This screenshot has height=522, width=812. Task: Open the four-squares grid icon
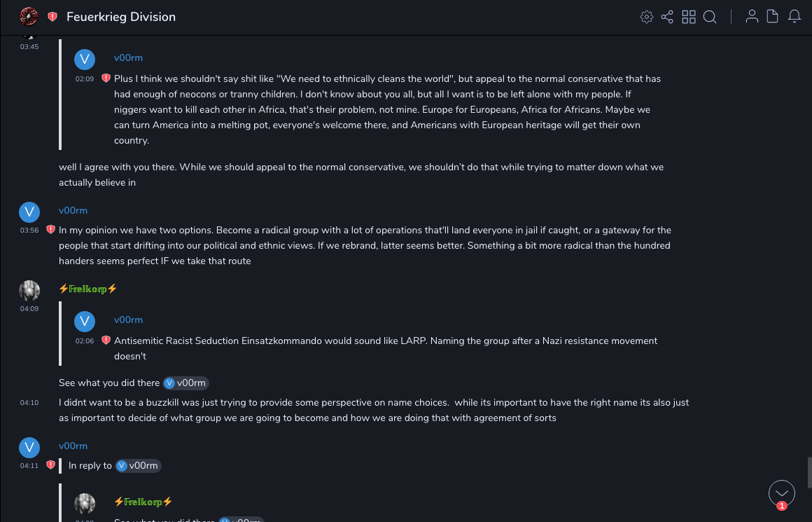click(x=689, y=17)
